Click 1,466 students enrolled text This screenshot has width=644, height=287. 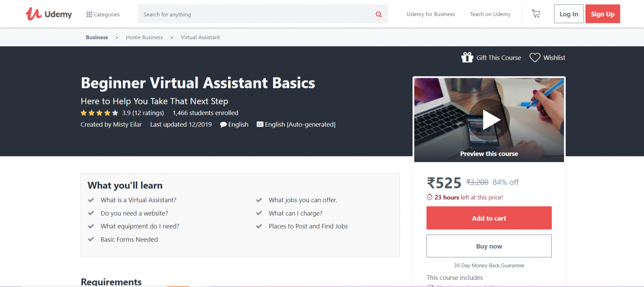pos(205,113)
